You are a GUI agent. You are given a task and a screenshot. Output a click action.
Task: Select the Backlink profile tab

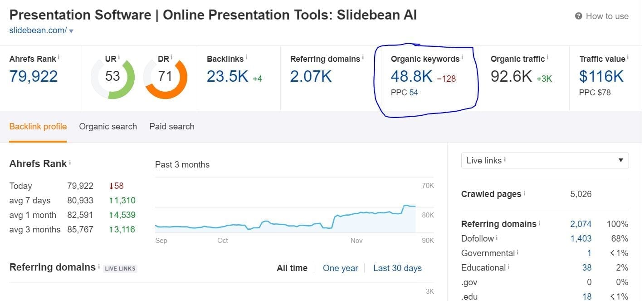click(x=38, y=127)
